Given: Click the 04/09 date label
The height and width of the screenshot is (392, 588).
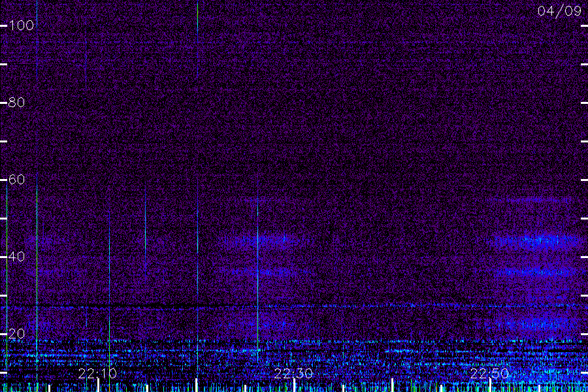Looking at the screenshot, I should click(x=559, y=11).
